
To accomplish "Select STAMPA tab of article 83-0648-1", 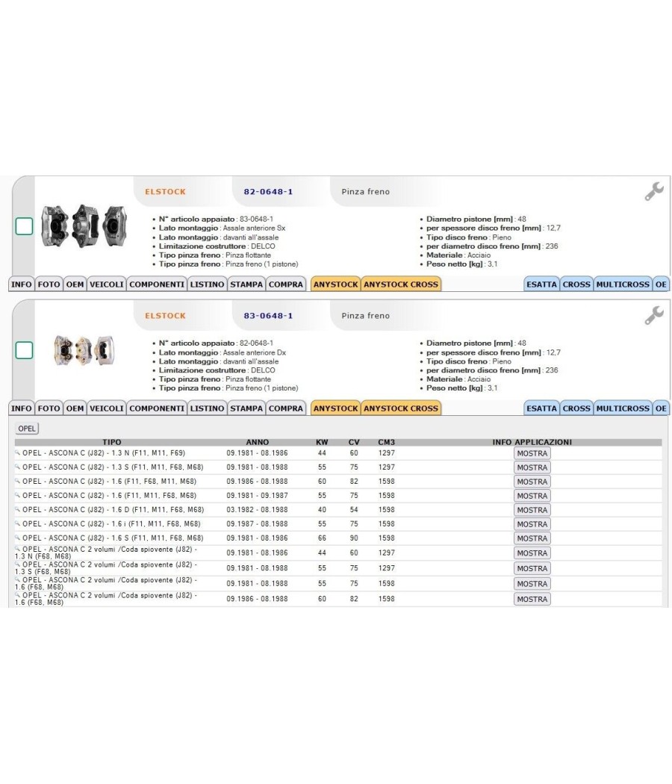I will [x=246, y=408].
